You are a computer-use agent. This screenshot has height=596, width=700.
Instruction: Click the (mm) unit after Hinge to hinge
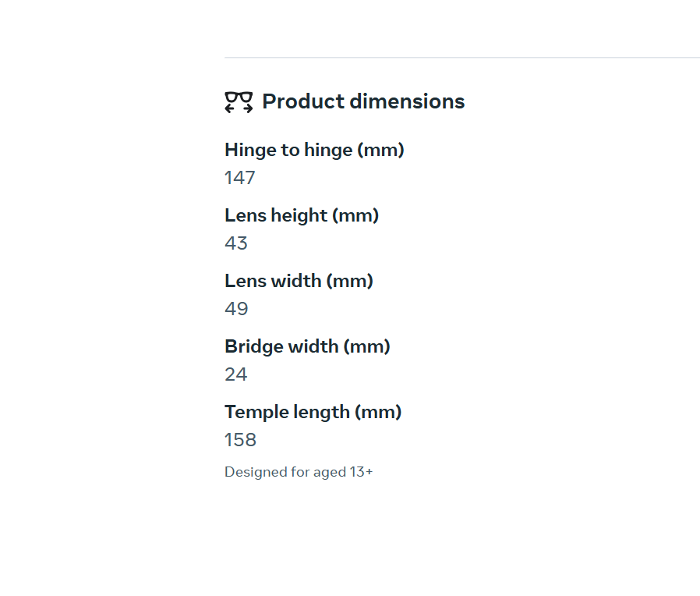(381, 150)
